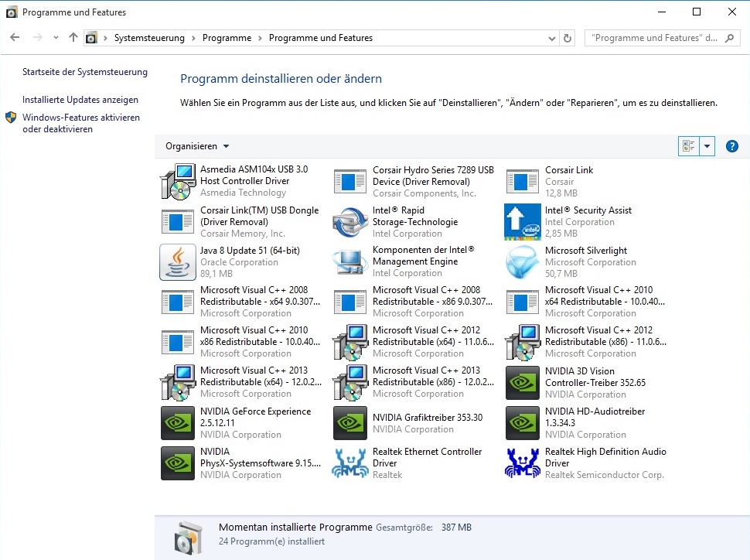The width and height of the screenshot is (750, 560).
Task: Expand the view options dropdown arrow
Action: click(707, 146)
